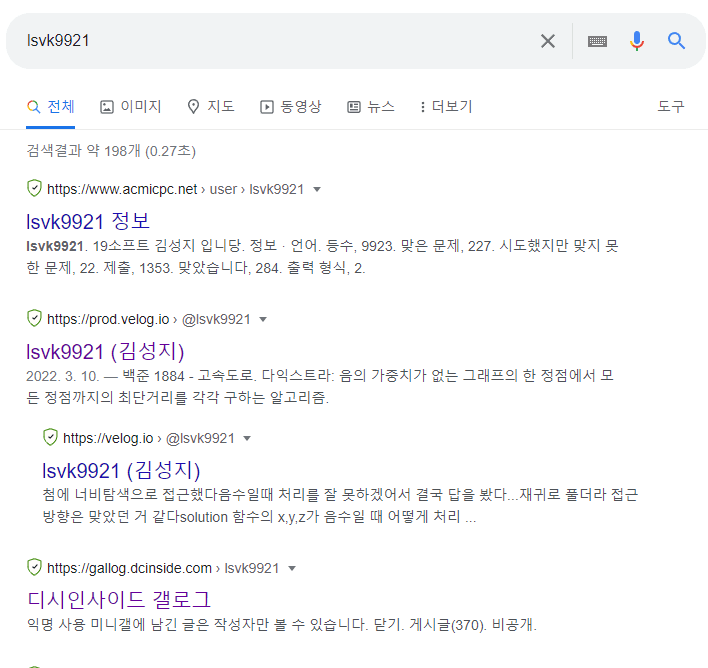Click the result count '검색결과 약 198개' text
This screenshot has width=708, height=668.
(84, 150)
